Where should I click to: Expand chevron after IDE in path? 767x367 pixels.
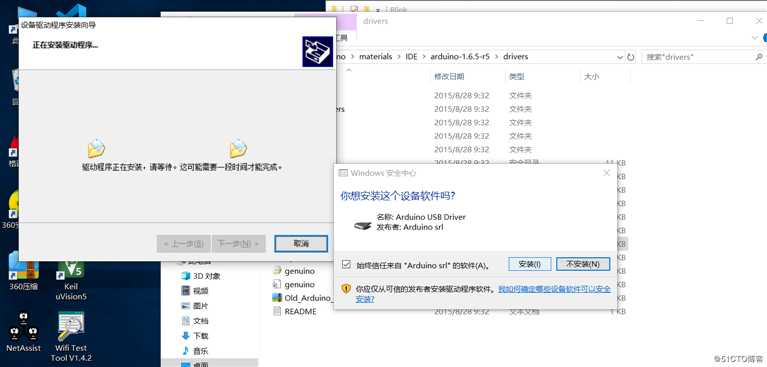click(424, 56)
